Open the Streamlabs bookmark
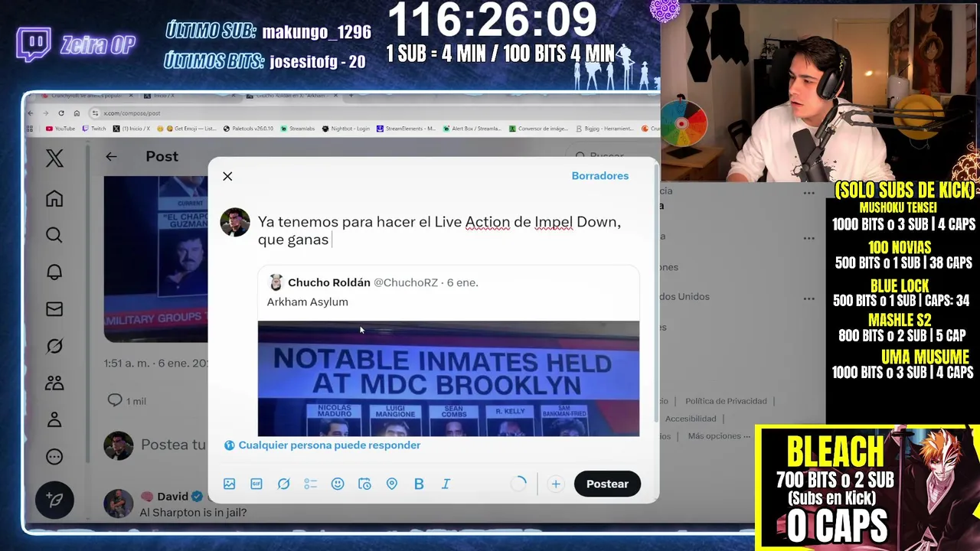980x551 pixels. coord(298,129)
